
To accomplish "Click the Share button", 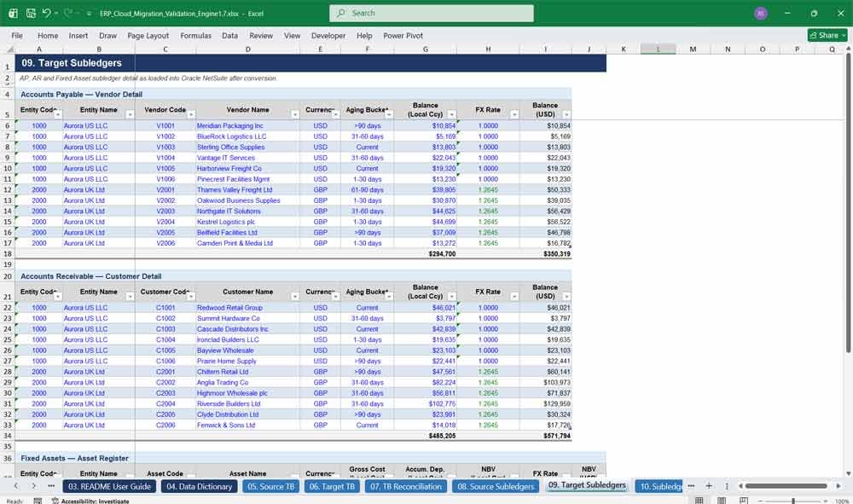I will coord(827,35).
